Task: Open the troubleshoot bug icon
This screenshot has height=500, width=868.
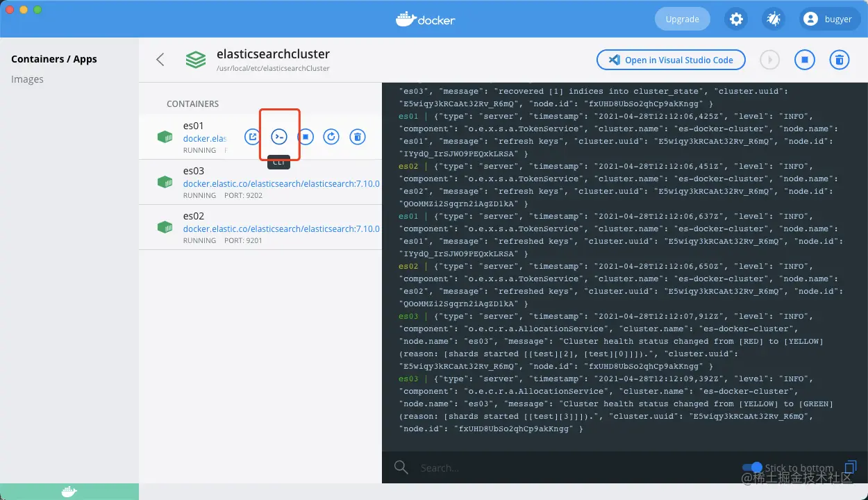Action: (x=773, y=19)
